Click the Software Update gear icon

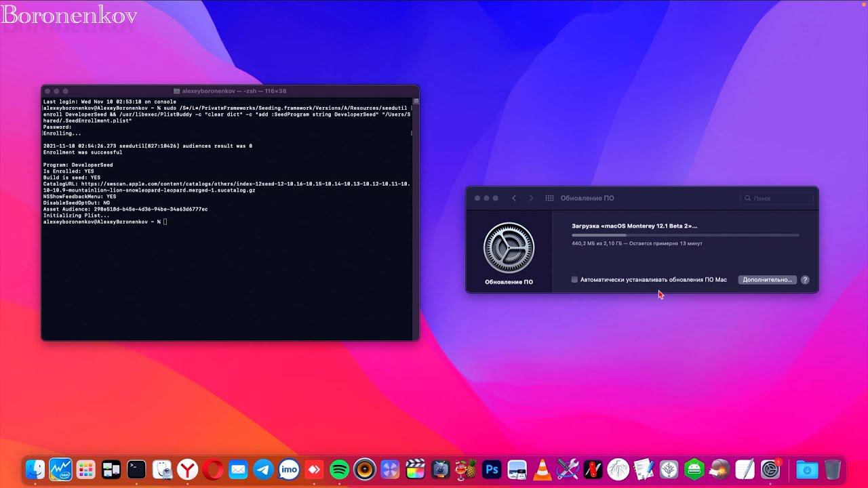[509, 248]
